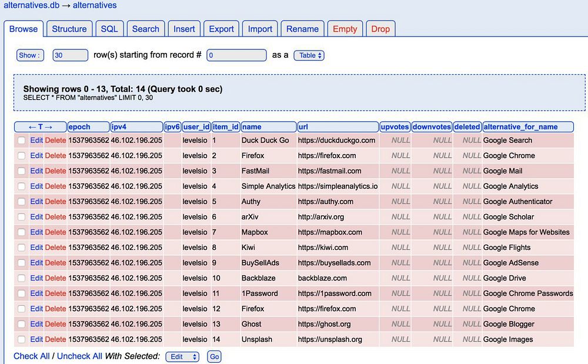588x364 pixels.
Task: Delete the Duck Duck Go row
Action: coord(55,140)
